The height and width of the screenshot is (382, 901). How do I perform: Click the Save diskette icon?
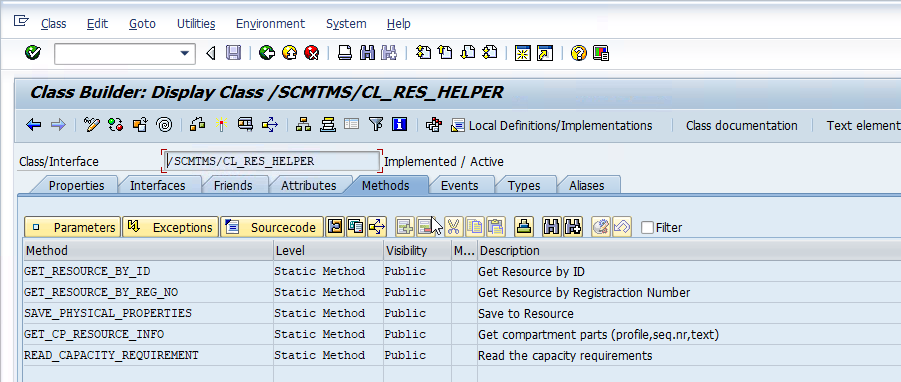[233, 53]
